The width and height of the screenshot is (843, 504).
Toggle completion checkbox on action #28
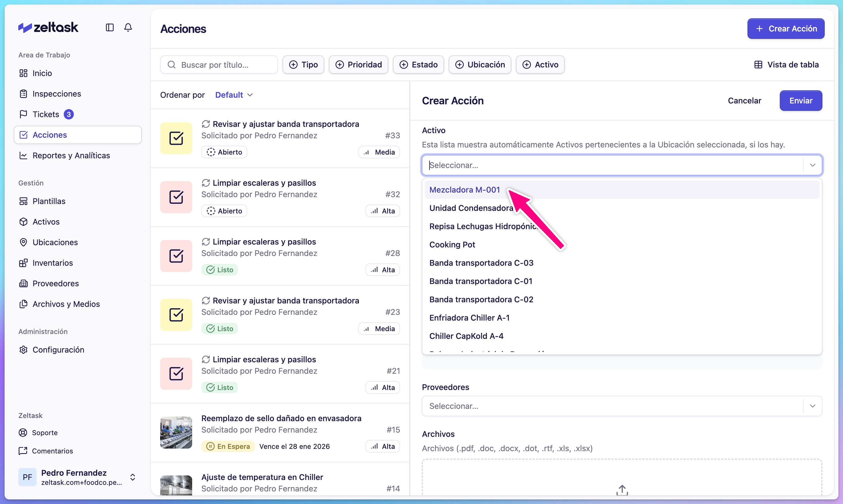[x=176, y=256]
